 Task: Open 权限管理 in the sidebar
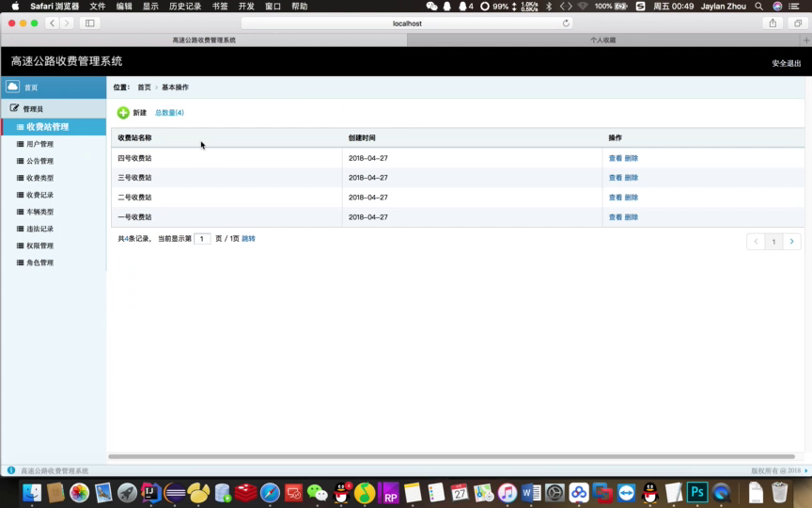point(39,246)
